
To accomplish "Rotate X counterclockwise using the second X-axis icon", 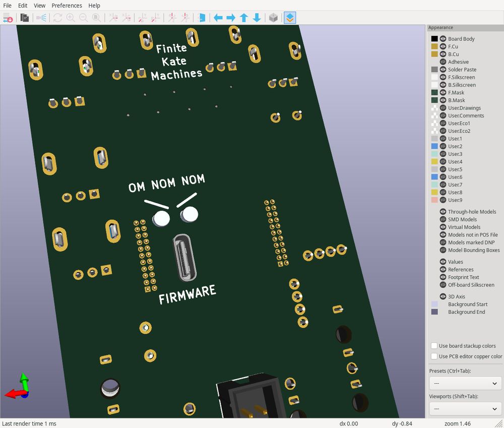I will click(x=127, y=18).
